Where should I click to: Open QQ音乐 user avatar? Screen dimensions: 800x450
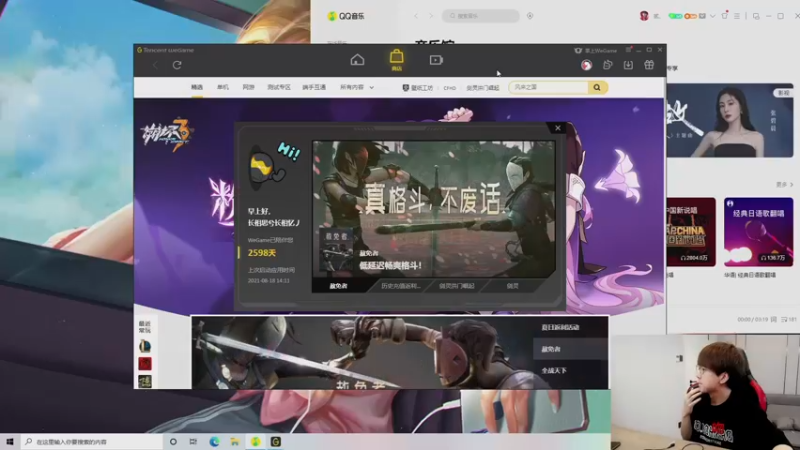pyautogui.click(x=644, y=16)
